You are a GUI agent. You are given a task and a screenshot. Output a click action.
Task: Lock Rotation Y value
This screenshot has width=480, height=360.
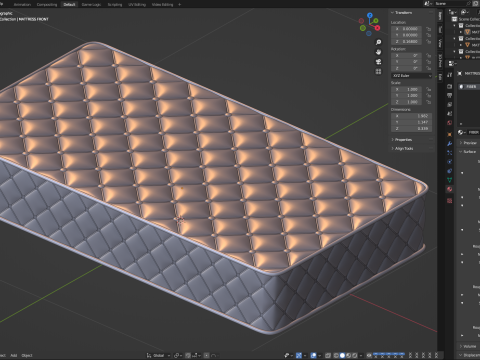point(428,62)
